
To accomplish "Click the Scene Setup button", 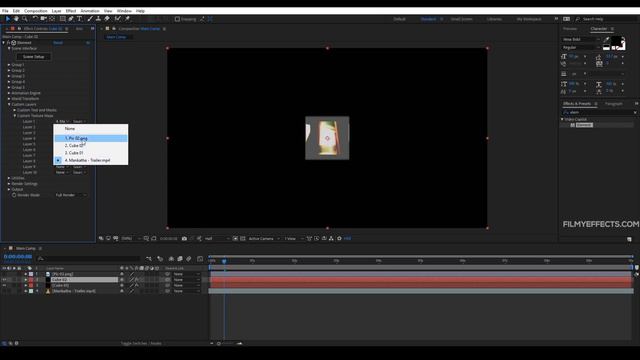I will click(x=33, y=57).
